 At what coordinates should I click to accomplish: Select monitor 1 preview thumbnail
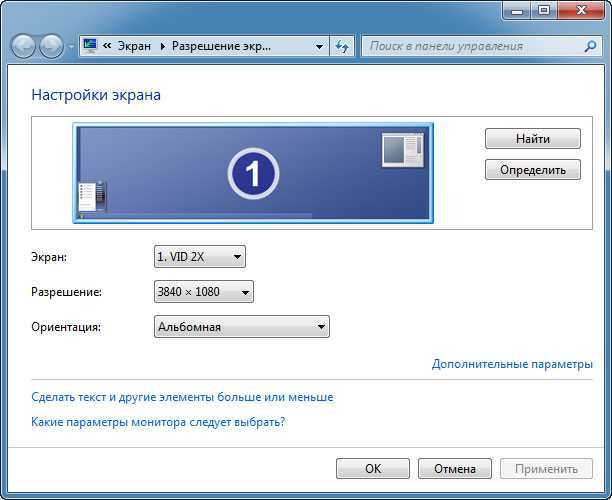click(253, 173)
